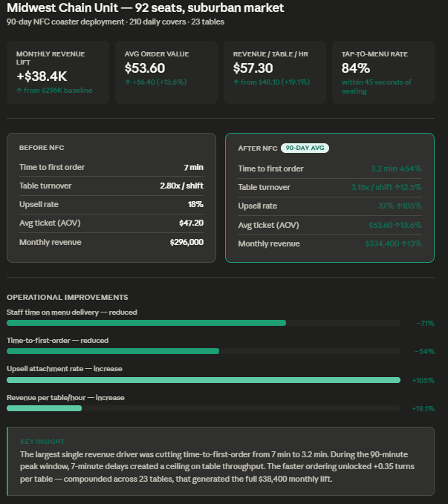Click the 90-DAY AVG badge
This screenshot has height=504, width=448.
click(305, 148)
